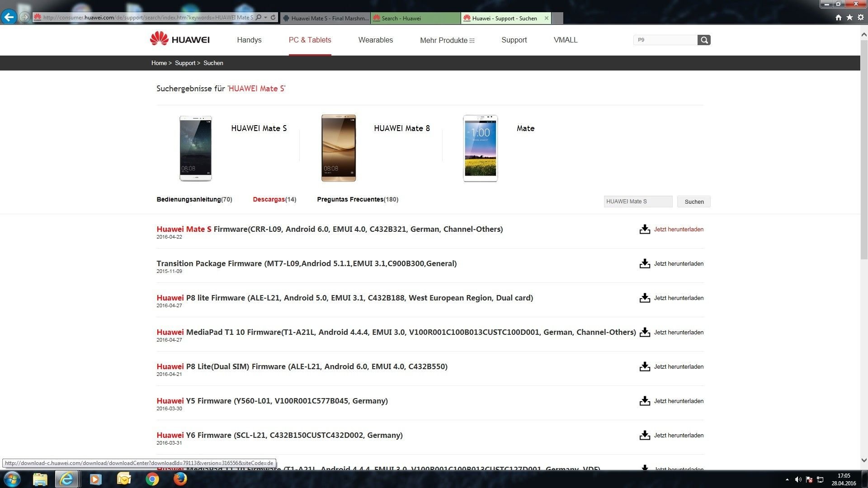Open browser favorites star icon

849,17
